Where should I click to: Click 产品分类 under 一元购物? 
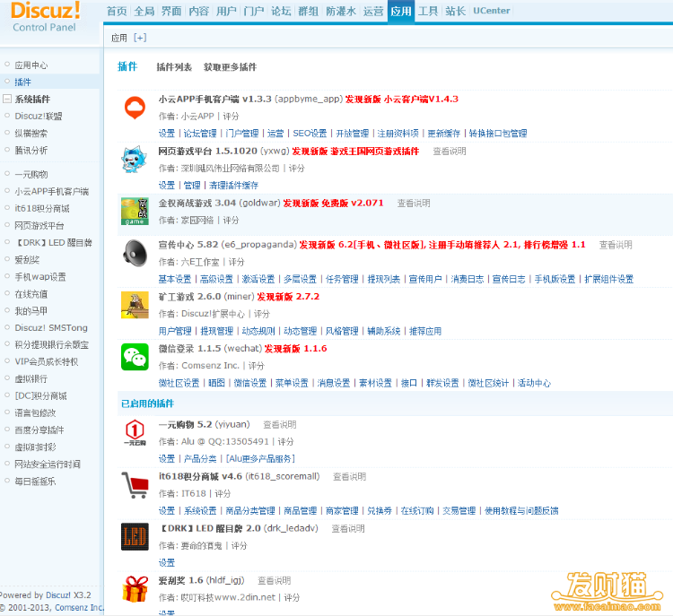coord(200,458)
